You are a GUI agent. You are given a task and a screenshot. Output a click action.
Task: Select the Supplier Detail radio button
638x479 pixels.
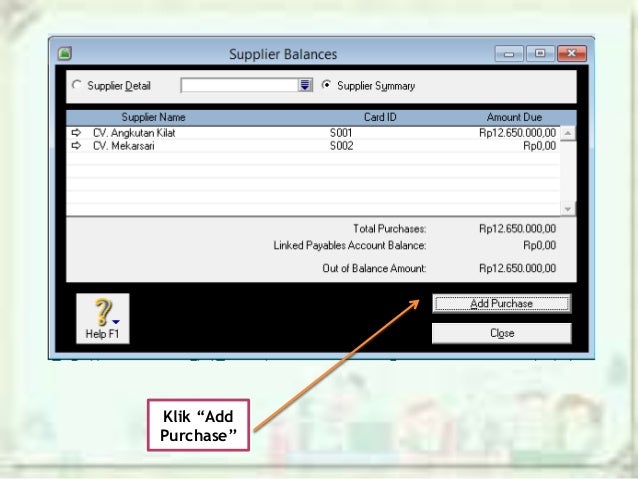point(76,85)
